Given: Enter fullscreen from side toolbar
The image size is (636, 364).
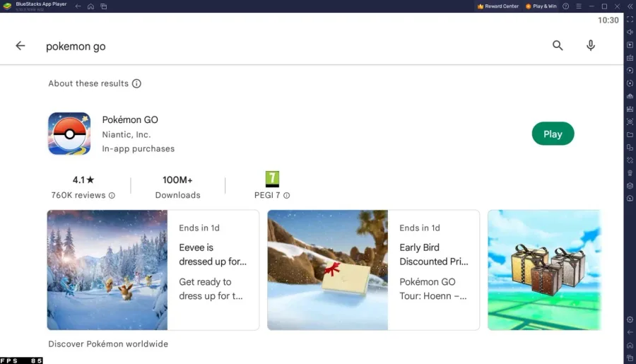Looking at the screenshot, I should (x=630, y=20).
